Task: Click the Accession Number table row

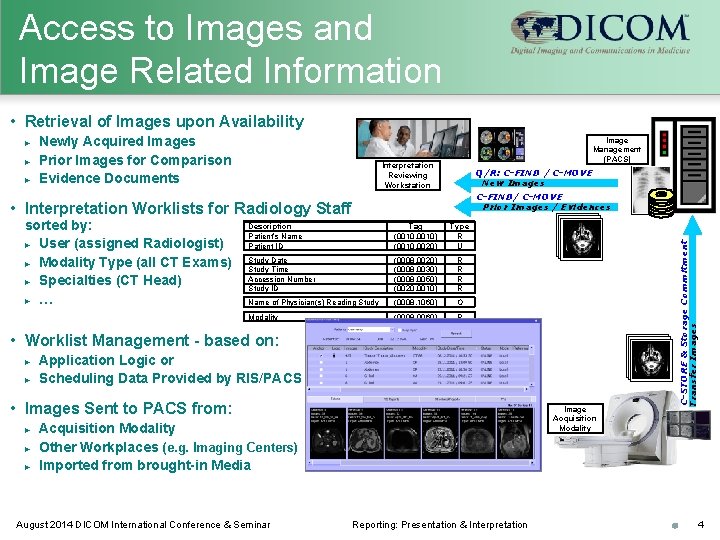Action: point(359,279)
